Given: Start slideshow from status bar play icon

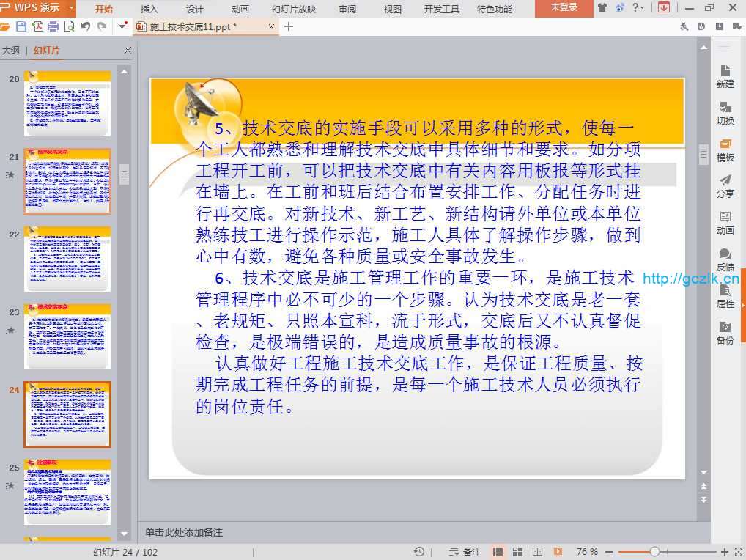Looking at the screenshot, I should 558,552.
